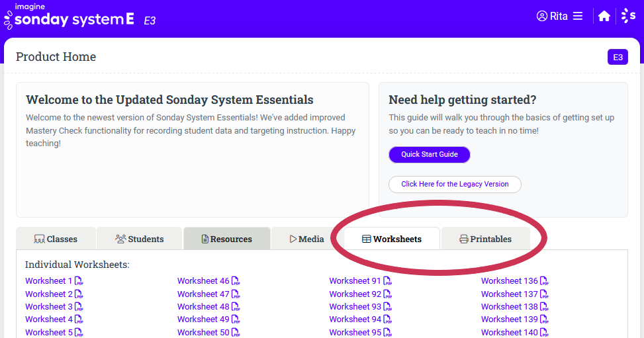The width and height of the screenshot is (644, 338).
Task: Click the Home icon in header
Action: tap(604, 17)
